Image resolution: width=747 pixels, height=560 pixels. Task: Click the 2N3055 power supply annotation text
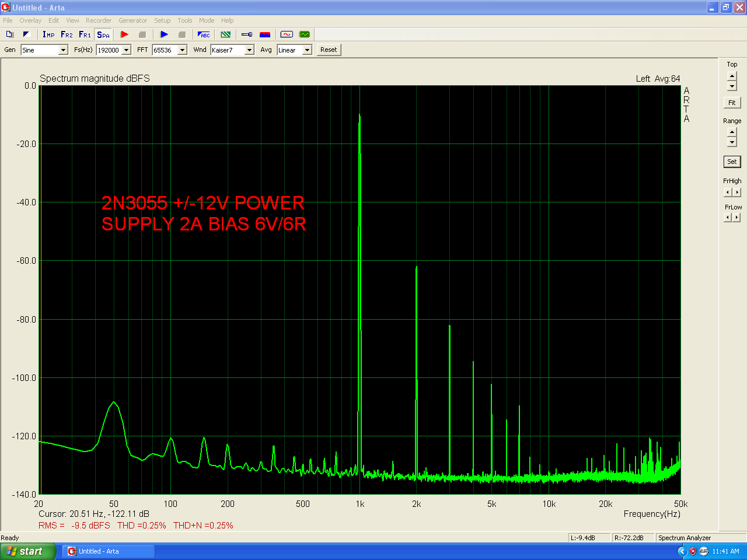204,213
